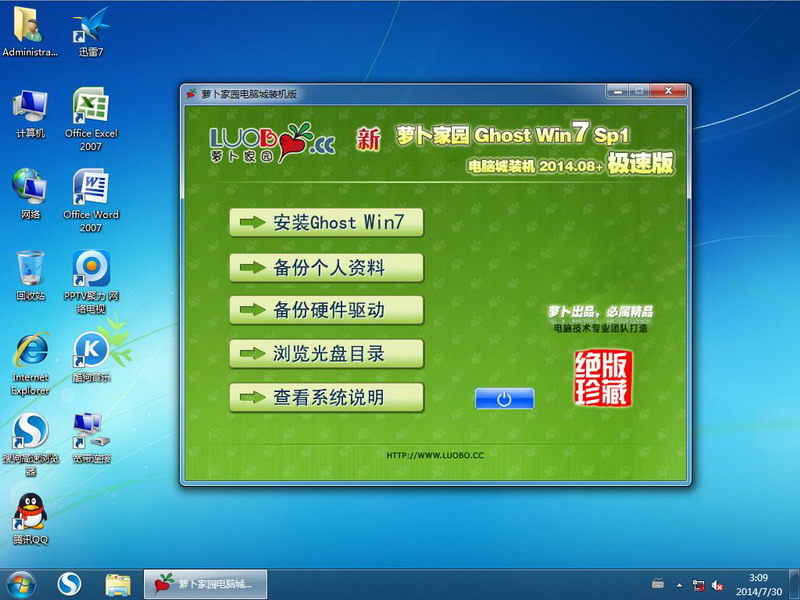
Task: Click the 萝卜家园电脑城 taskbar button
Action: click(205, 584)
